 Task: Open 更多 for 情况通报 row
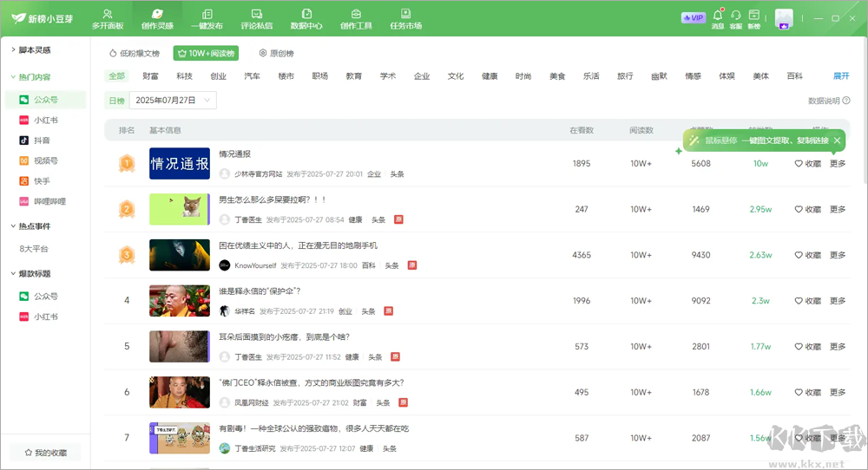pyautogui.click(x=838, y=164)
